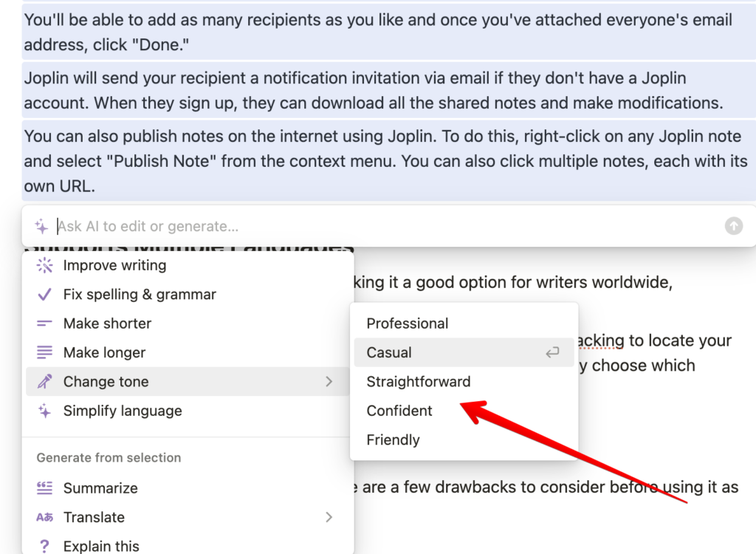
Task: Select the Confident tone option
Action: (399, 411)
